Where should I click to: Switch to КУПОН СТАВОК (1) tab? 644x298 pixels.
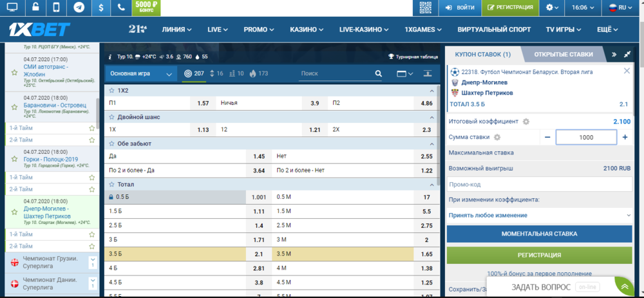click(x=482, y=54)
